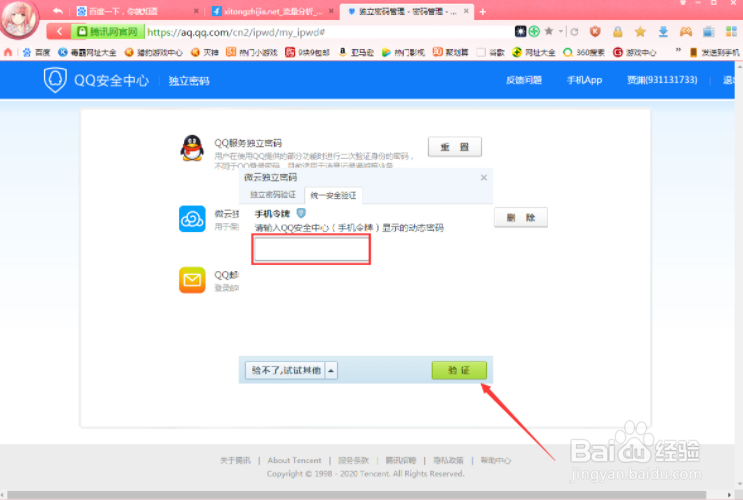Open the About Tencent footer link
Image resolution: width=743 pixels, height=500 pixels.
pos(294,460)
